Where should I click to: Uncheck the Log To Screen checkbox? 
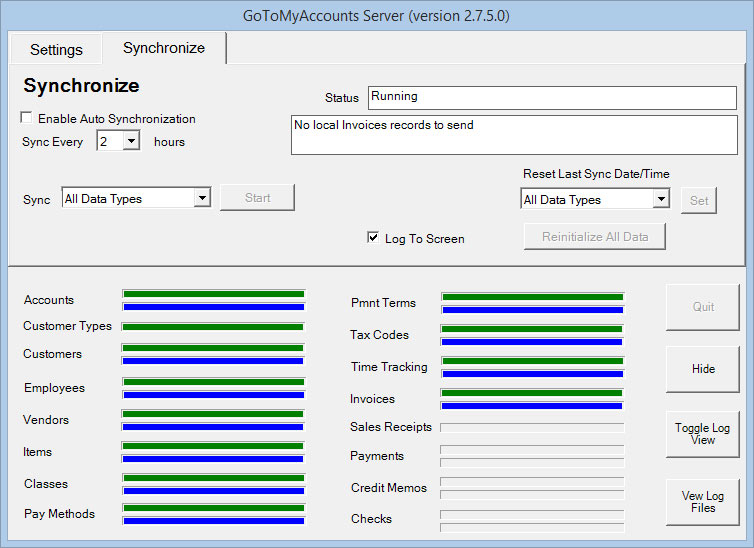pyautogui.click(x=373, y=237)
